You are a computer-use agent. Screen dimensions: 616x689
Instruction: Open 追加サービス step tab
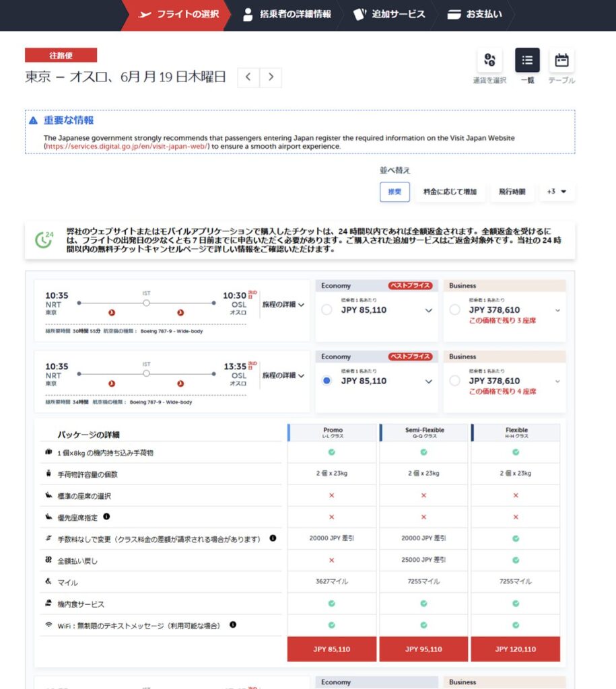[390, 14]
